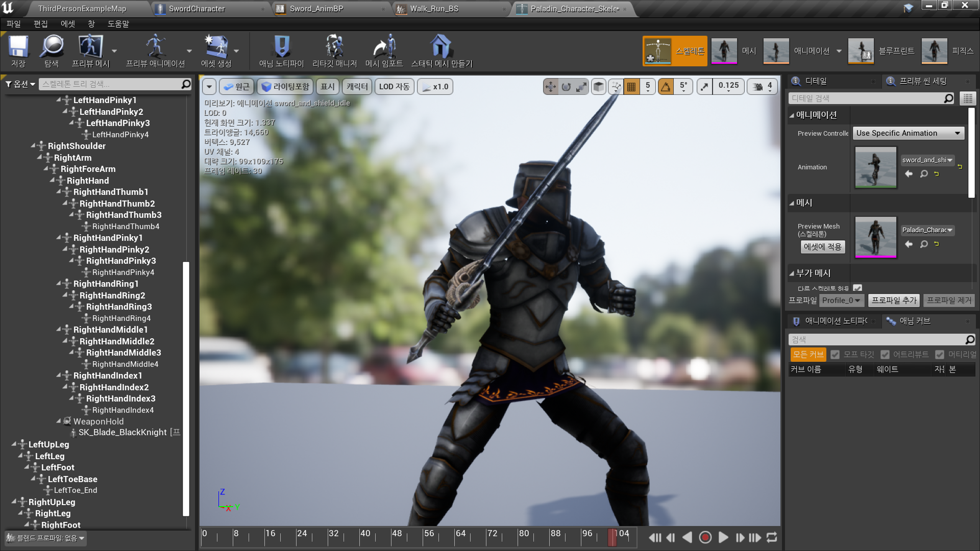Toggle the Attribute (어트리뷰트) checkbox
Image resolution: width=980 pixels, height=551 pixels.
885,355
